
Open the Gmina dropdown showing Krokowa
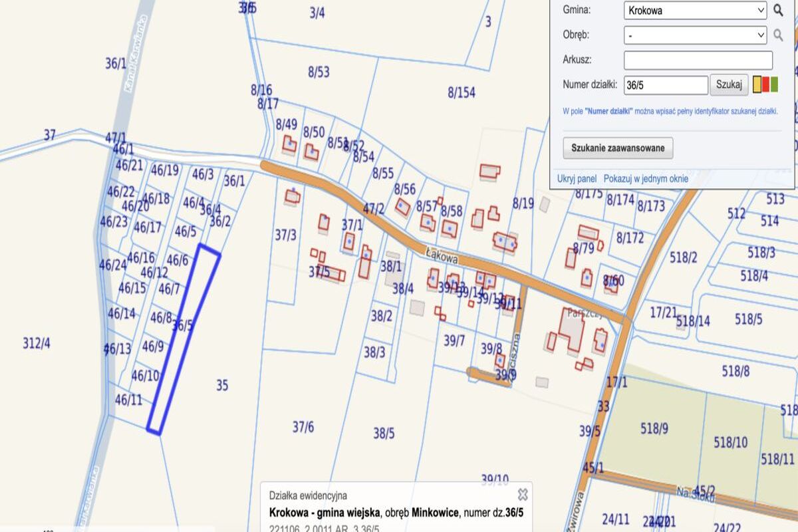click(695, 11)
